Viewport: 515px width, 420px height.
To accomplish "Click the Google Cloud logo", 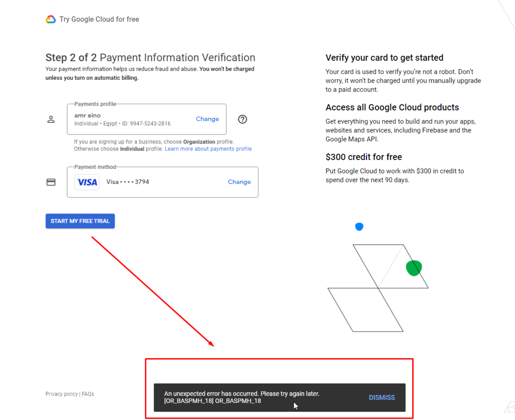I will tap(51, 19).
